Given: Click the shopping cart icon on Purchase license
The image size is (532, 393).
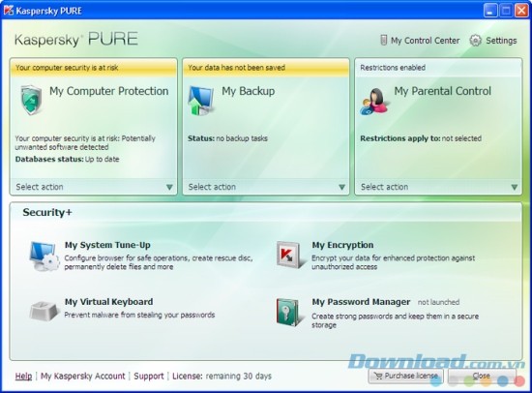Looking at the screenshot, I should pyautogui.click(x=378, y=376).
